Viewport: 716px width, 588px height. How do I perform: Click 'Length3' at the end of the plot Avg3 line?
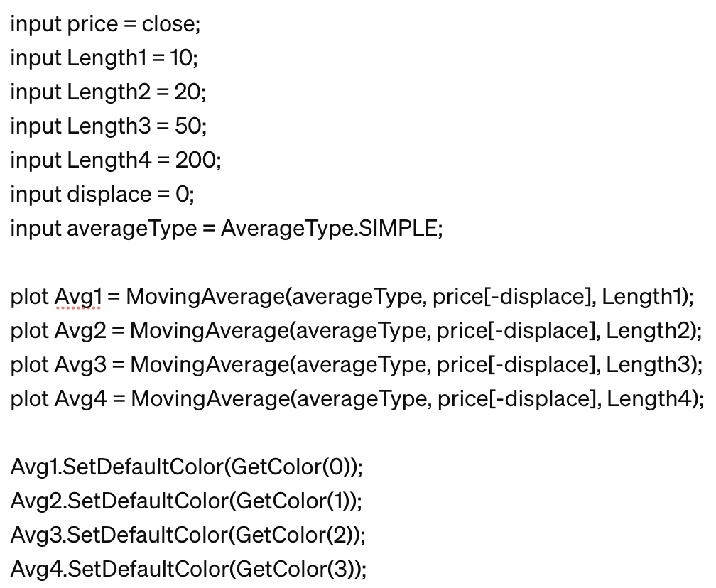[x=648, y=365]
